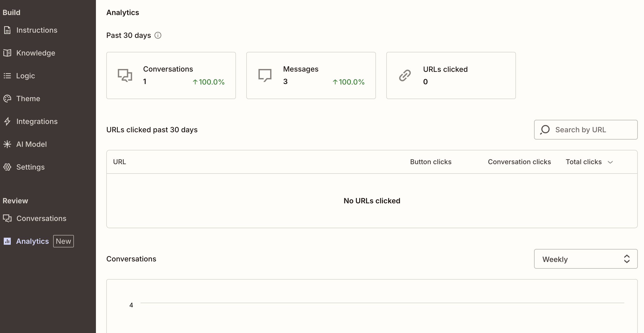Click the Search by URL field
644x333 pixels.
click(x=585, y=129)
